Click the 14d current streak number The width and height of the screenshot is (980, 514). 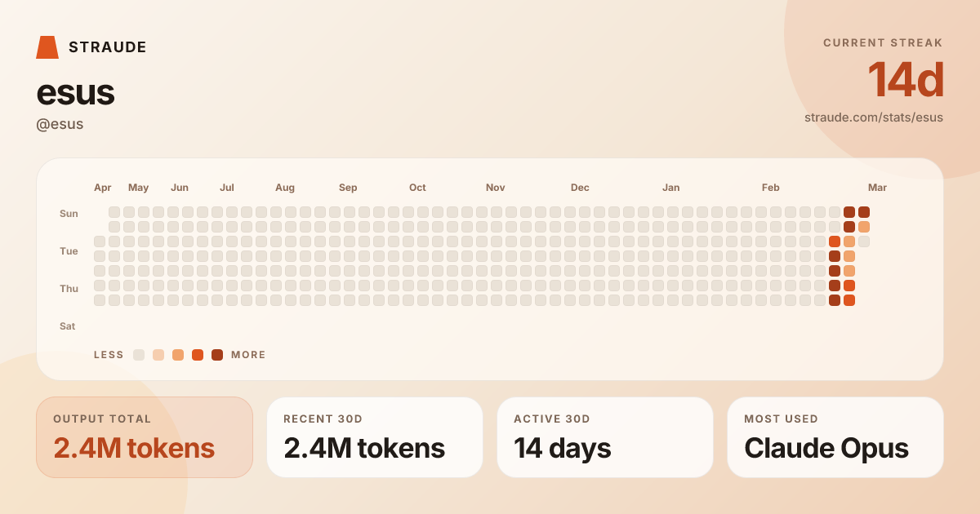905,81
